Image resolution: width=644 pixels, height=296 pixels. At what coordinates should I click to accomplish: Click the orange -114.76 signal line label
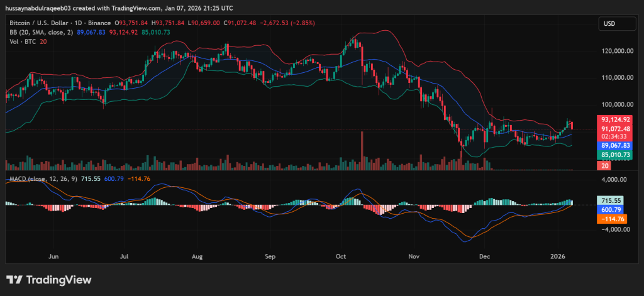point(611,219)
